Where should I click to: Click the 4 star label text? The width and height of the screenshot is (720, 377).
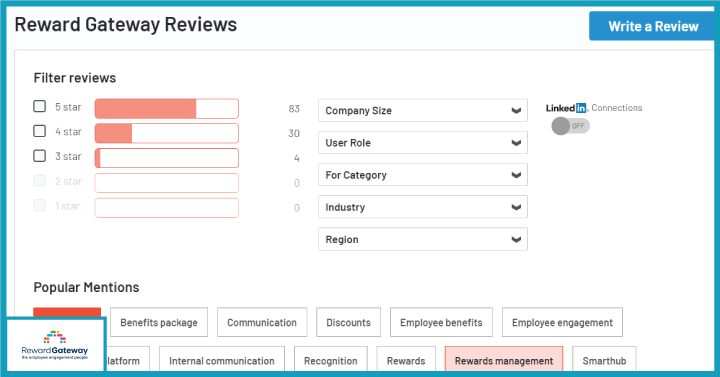68,132
